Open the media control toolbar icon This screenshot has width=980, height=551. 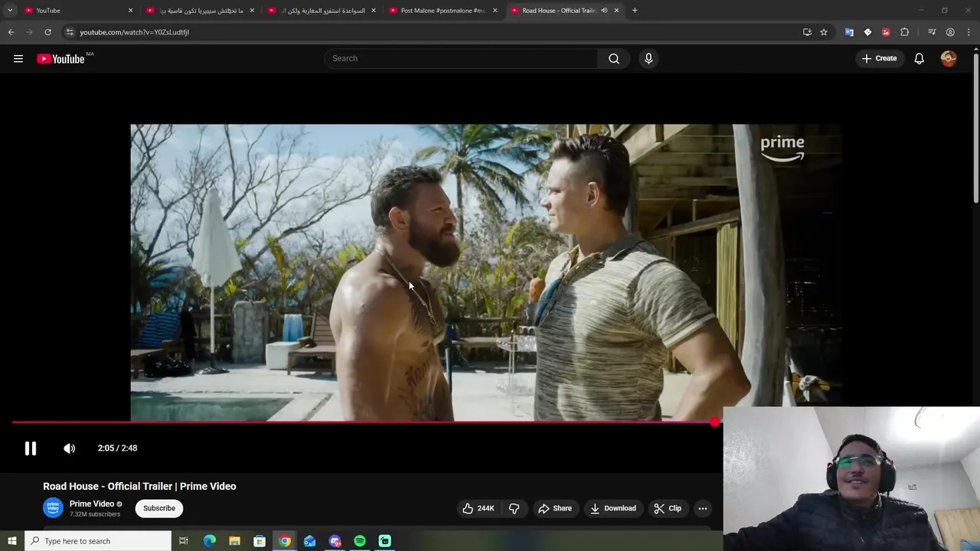pos(932,32)
